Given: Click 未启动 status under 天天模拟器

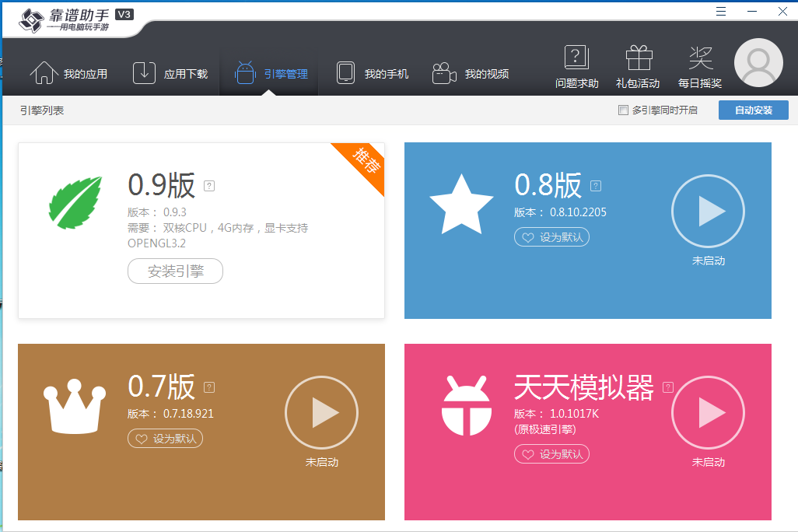Looking at the screenshot, I should [709, 462].
